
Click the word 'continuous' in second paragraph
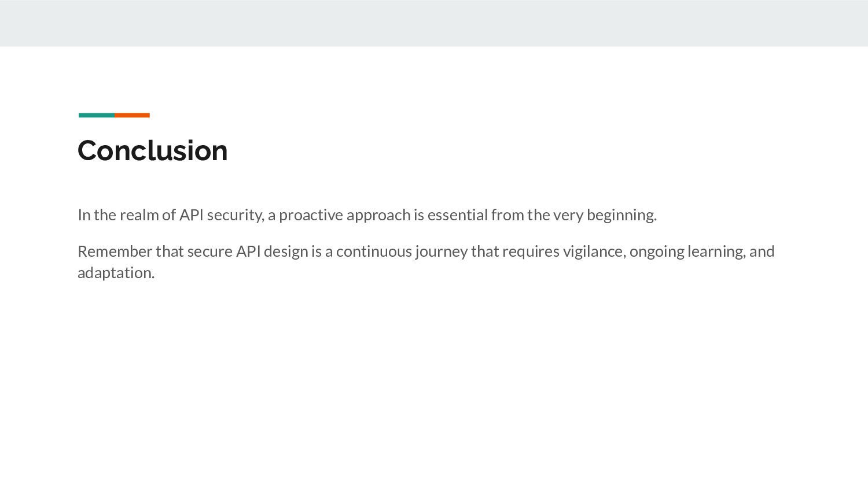374,252
